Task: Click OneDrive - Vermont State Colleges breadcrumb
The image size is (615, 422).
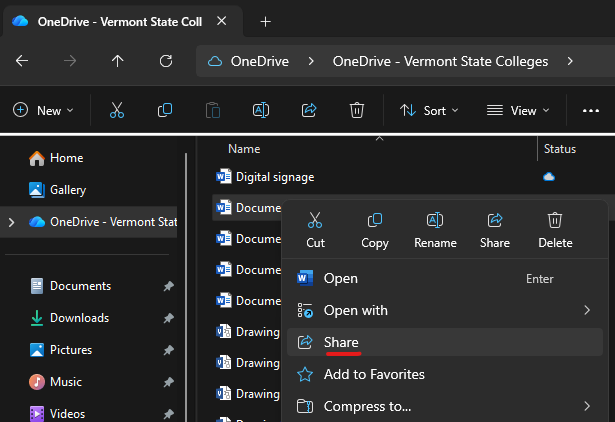Action: 440,61
